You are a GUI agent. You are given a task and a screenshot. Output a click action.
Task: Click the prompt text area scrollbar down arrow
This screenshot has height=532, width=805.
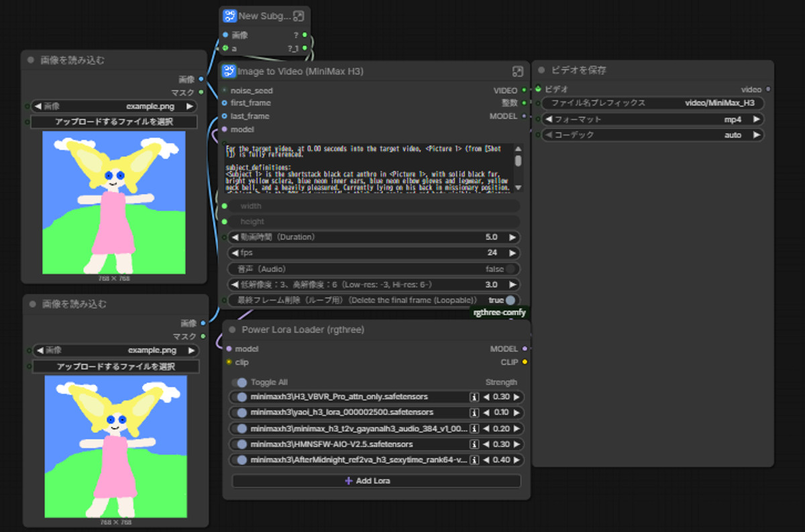click(518, 187)
